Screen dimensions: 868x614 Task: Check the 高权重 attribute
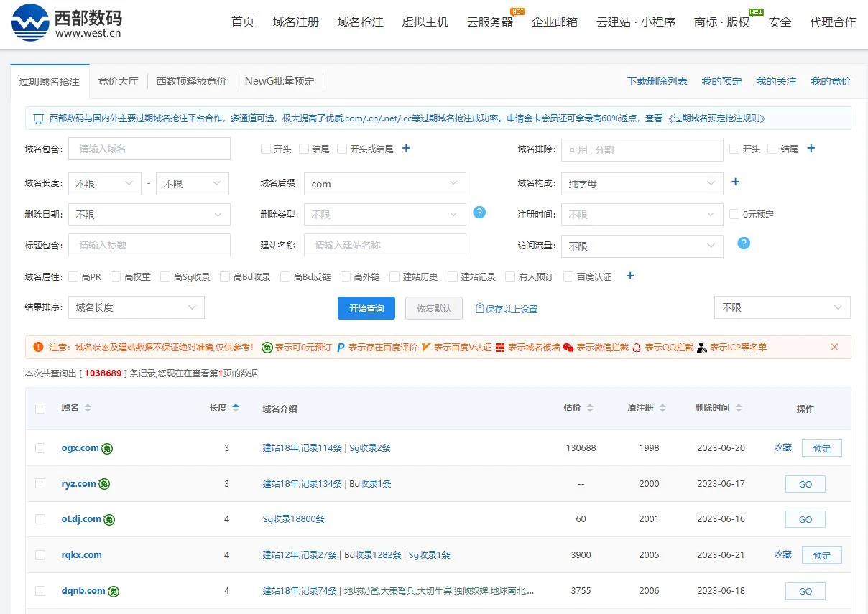click(x=116, y=276)
